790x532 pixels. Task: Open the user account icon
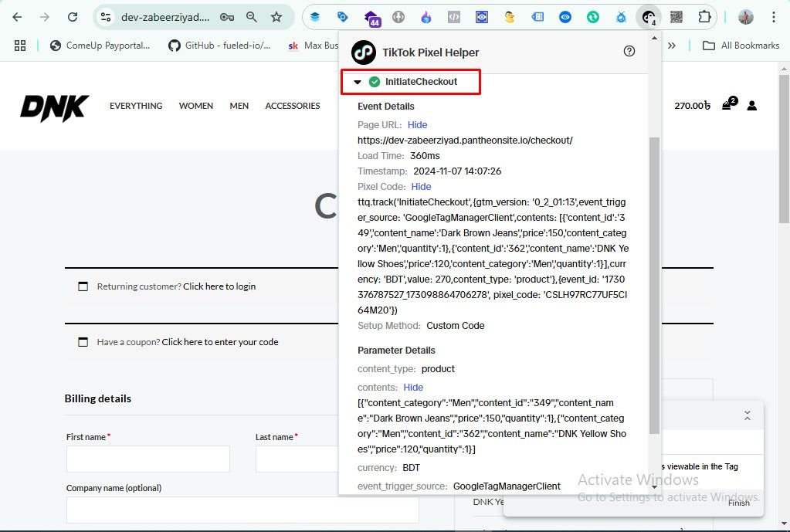tap(751, 105)
